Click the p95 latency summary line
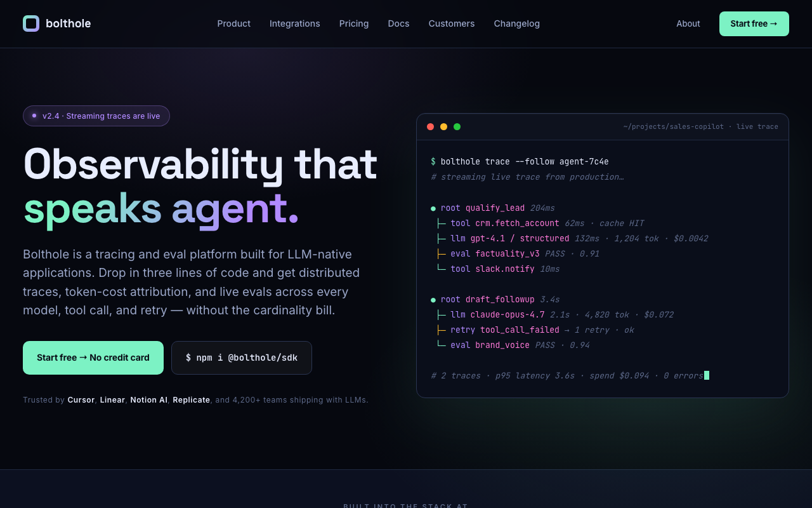812x508 pixels. pyautogui.click(x=567, y=375)
